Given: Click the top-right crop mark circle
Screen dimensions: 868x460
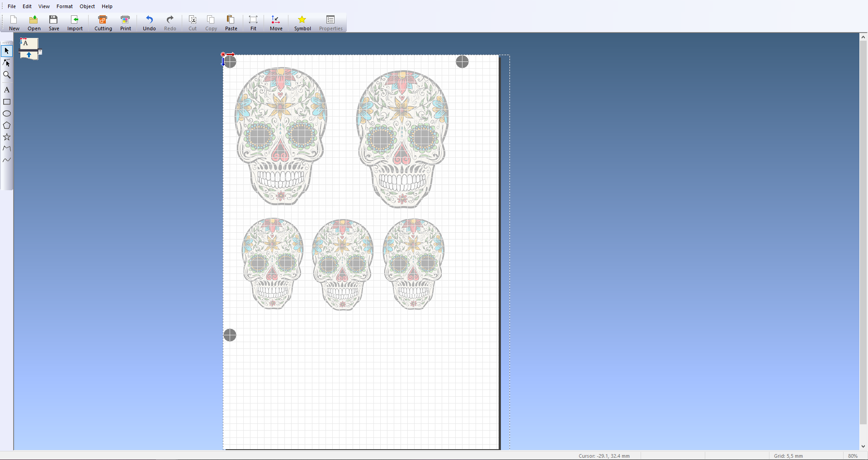Looking at the screenshot, I should pyautogui.click(x=462, y=62).
